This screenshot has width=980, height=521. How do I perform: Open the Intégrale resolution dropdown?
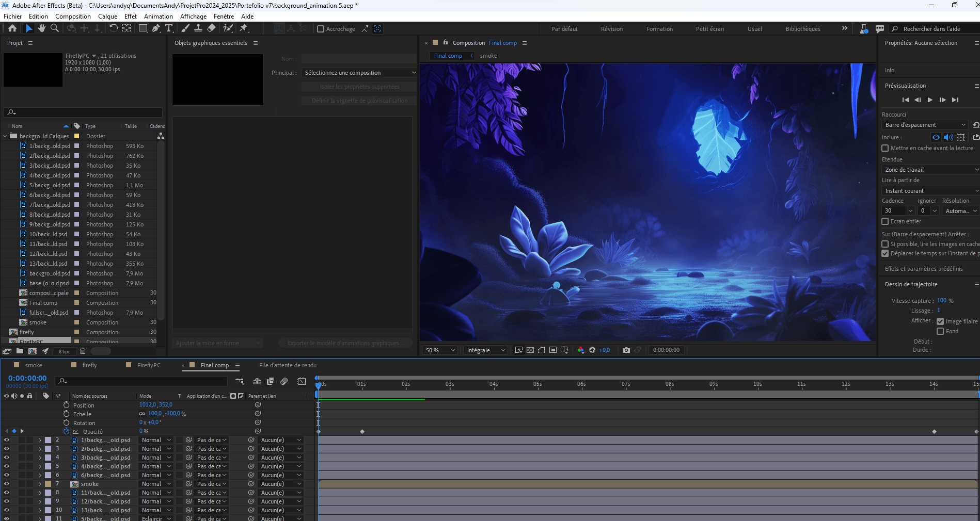(485, 350)
